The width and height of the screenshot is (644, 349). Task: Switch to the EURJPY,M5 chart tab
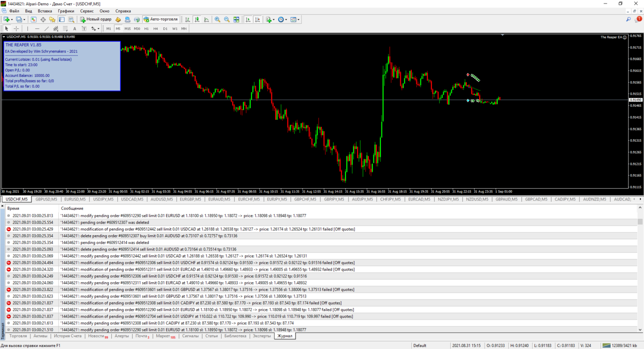coord(277,199)
